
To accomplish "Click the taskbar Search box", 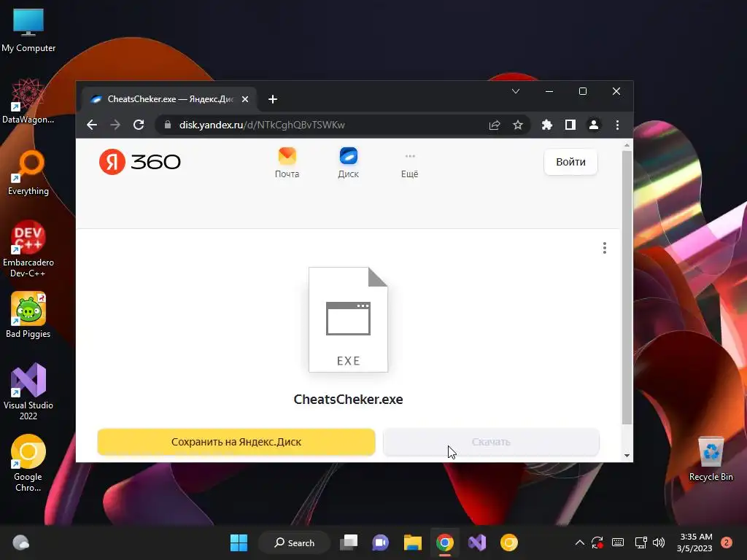I will click(294, 542).
